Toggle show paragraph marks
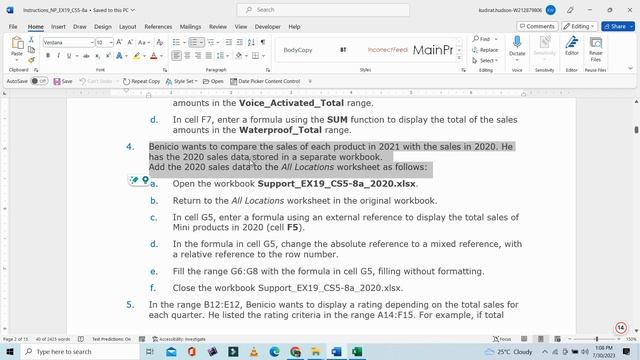640x360 pixels. [x=263, y=42]
